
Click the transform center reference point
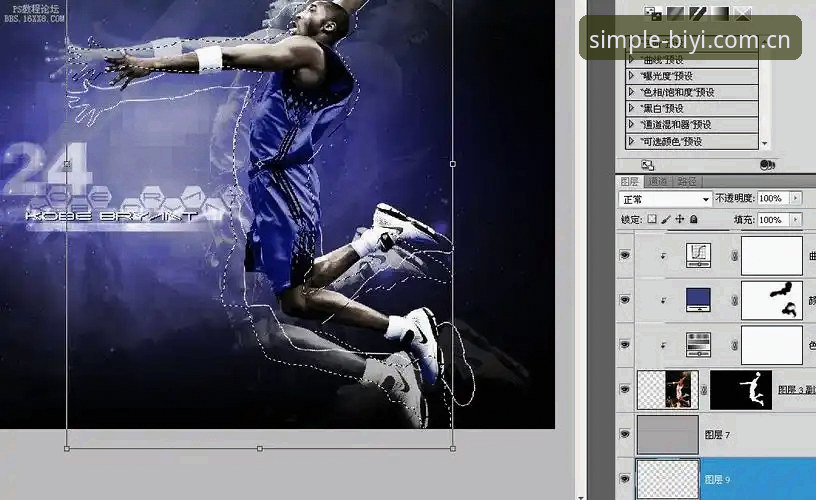point(260,164)
